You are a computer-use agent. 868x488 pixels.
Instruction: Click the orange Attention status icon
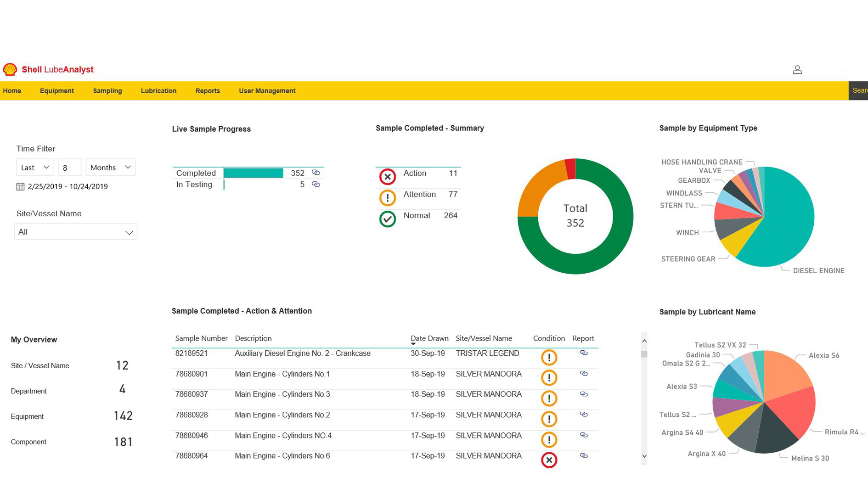pos(388,198)
